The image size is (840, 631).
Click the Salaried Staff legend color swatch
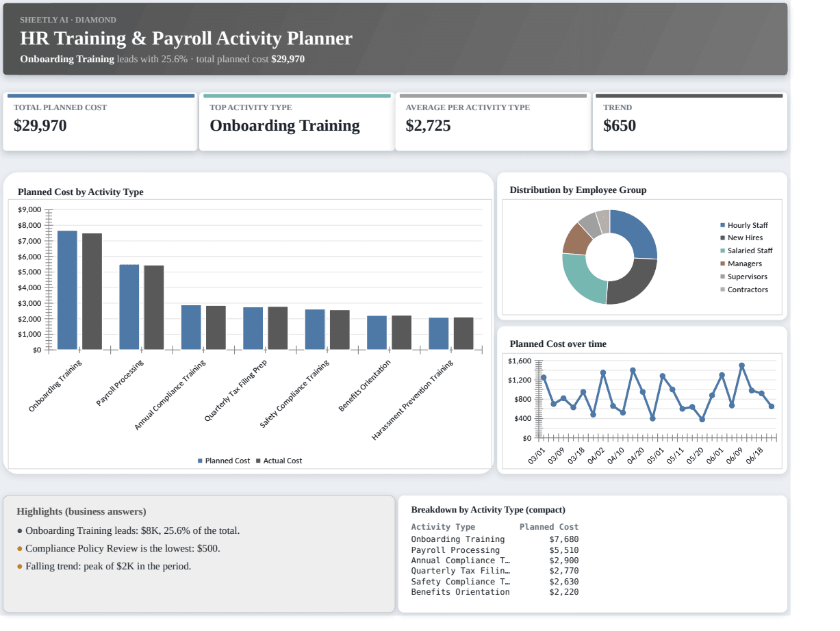(723, 250)
